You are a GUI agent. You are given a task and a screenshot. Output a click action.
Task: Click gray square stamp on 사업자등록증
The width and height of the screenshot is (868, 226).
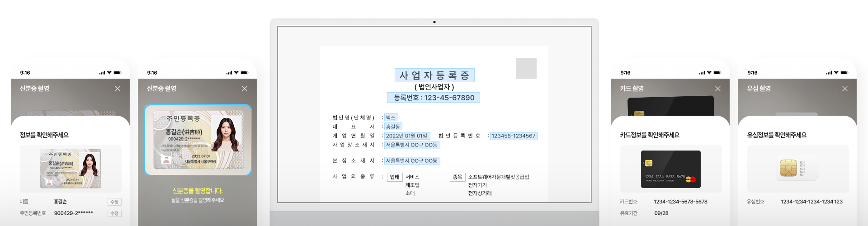point(526,68)
